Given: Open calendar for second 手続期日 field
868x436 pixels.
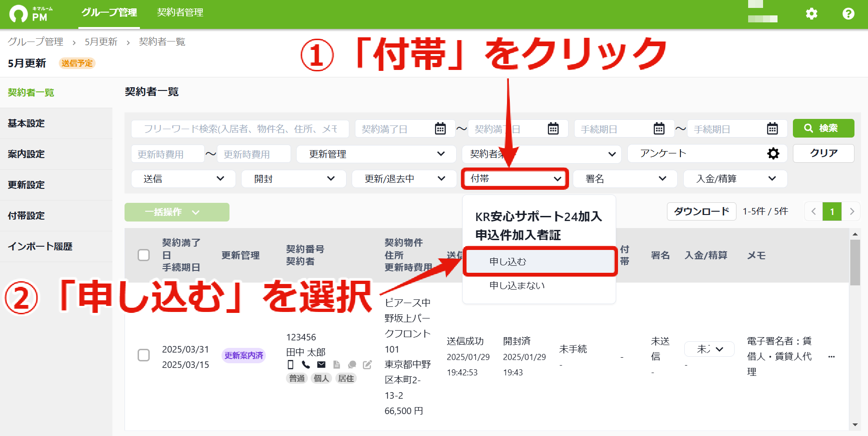Looking at the screenshot, I should tap(772, 128).
